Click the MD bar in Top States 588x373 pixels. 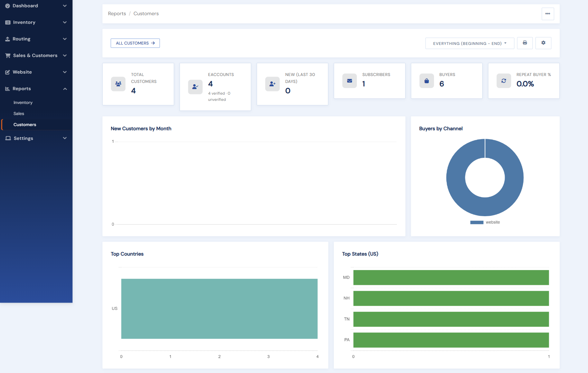(451, 278)
